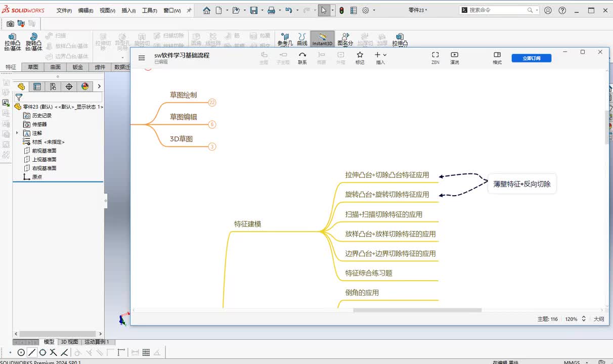This screenshot has height=364, width=613.
Task: Activate the Select cursor tool
Action: [324, 10]
